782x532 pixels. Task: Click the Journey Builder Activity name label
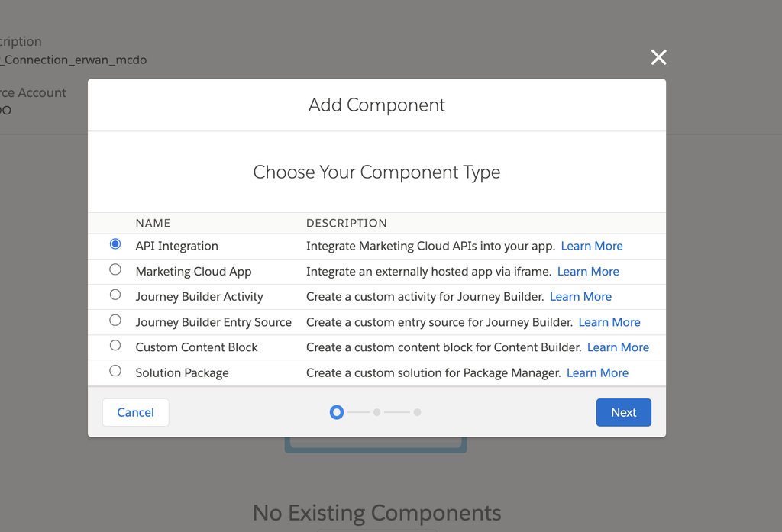199,297
